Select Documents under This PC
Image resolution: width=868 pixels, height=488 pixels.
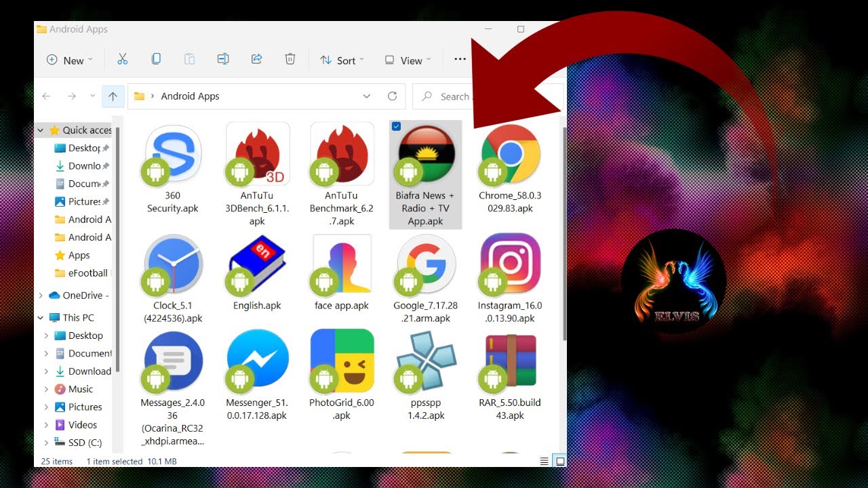pyautogui.click(x=83, y=353)
